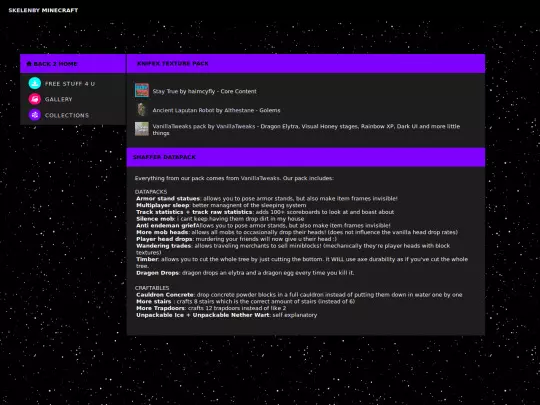Click the Snaffer Datapack header
This screenshot has height=405, width=540.
(164, 157)
